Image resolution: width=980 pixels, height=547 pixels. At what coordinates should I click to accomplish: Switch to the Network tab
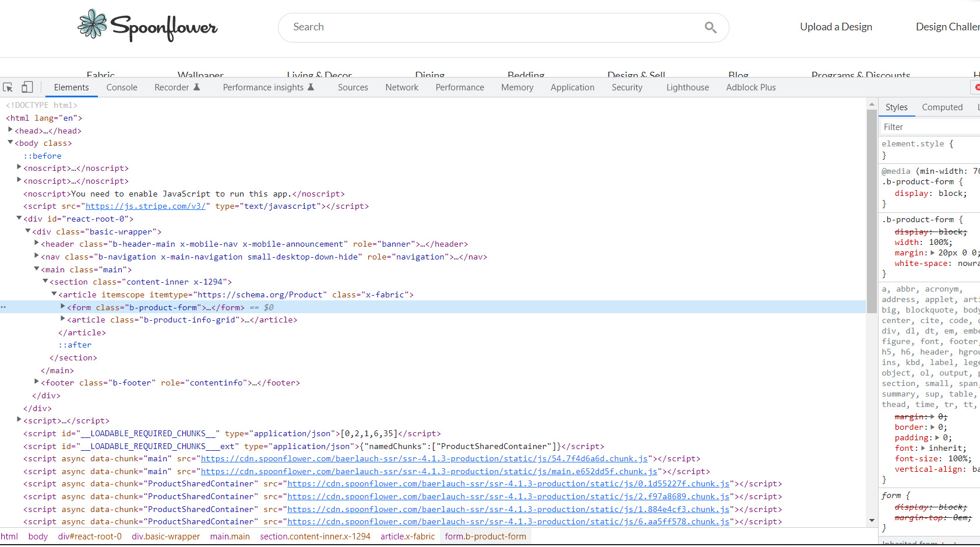pyautogui.click(x=402, y=87)
